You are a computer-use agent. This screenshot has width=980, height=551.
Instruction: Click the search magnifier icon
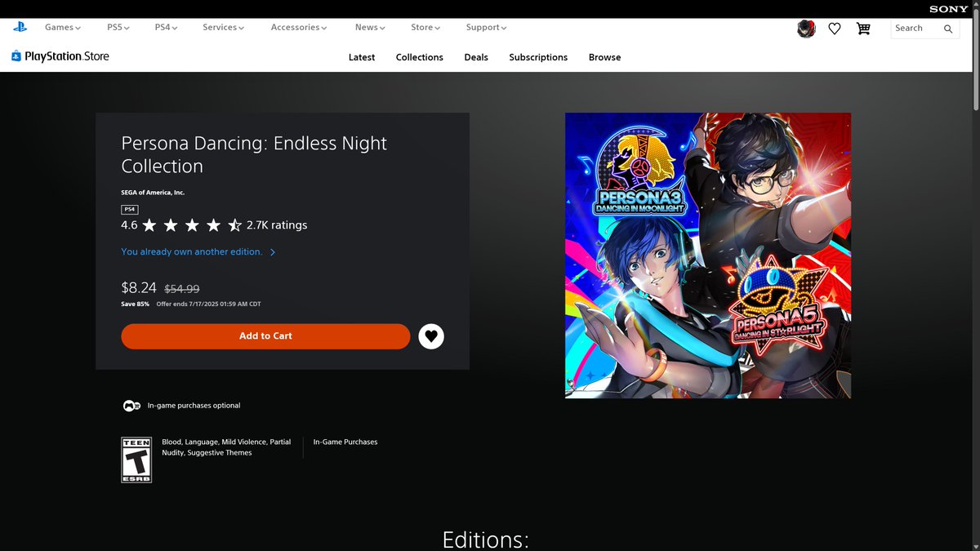pyautogui.click(x=948, y=29)
